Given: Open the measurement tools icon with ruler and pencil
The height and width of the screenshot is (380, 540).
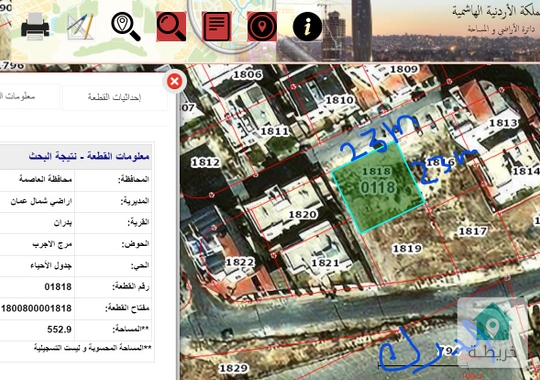Looking at the screenshot, I should [x=80, y=27].
